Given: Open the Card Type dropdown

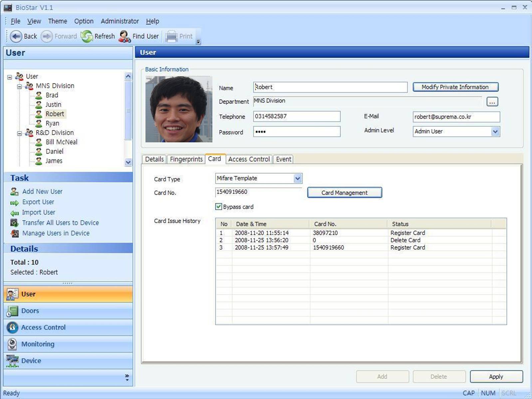Looking at the screenshot, I should (x=298, y=178).
